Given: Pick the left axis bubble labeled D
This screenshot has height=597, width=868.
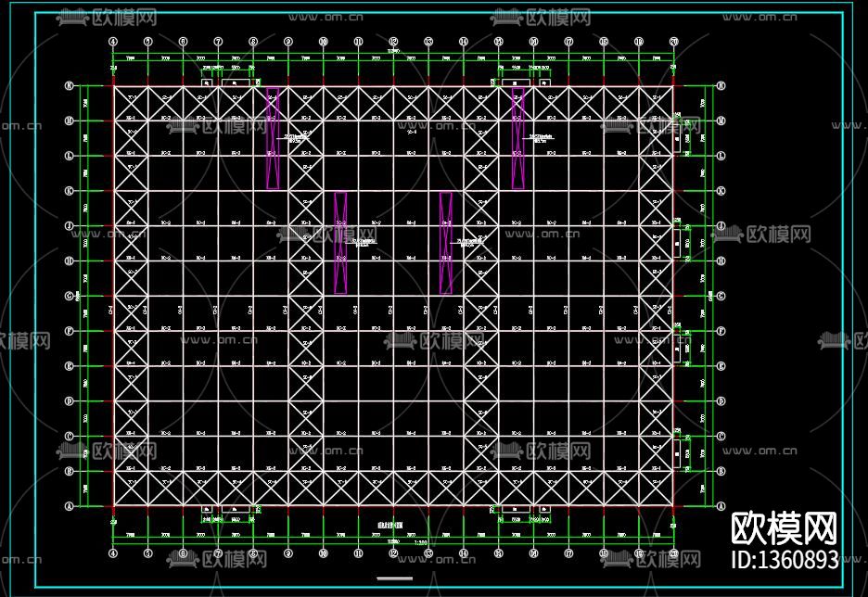Looking at the screenshot, I should click(70, 401).
